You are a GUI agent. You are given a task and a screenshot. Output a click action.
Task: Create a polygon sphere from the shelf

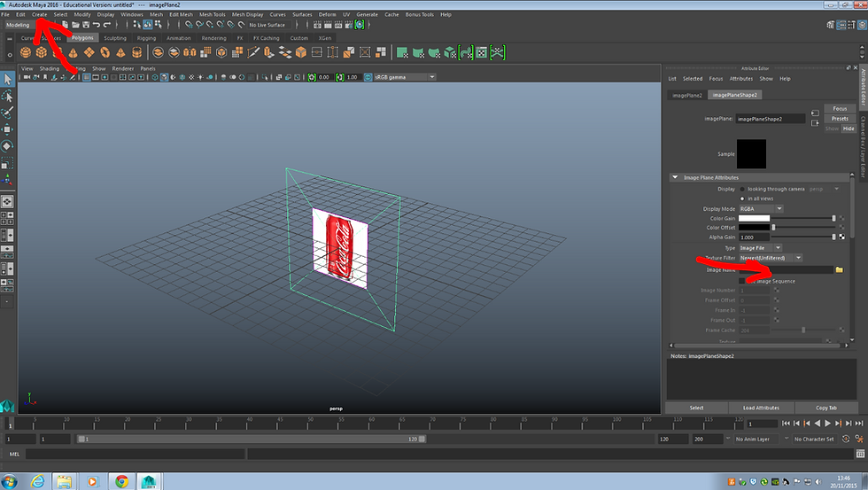(x=26, y=52)
